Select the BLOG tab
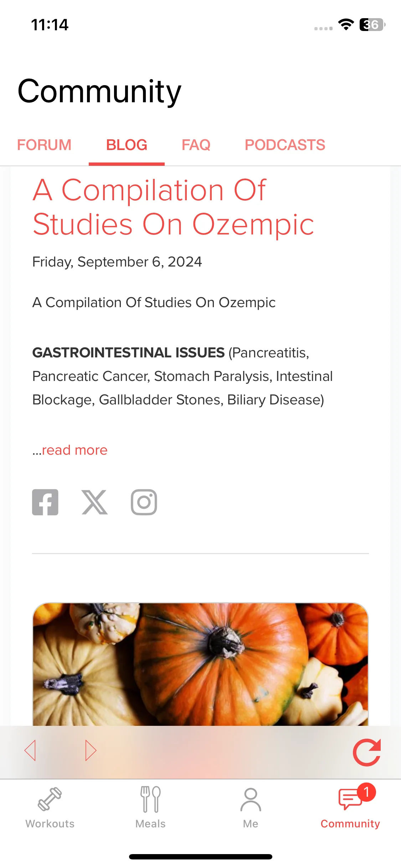This screenshot has height=868, width=401. 127,145
